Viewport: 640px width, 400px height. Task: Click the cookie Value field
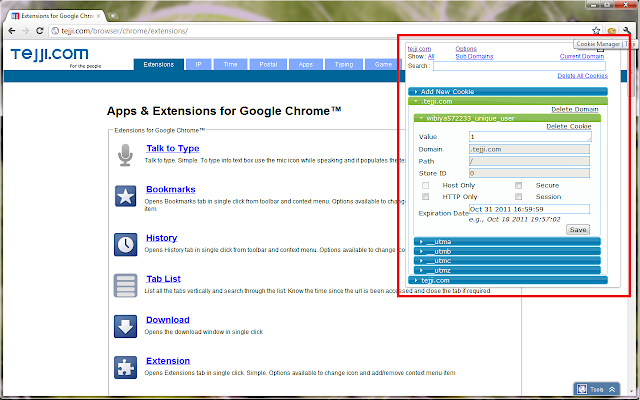coord(530,137)
